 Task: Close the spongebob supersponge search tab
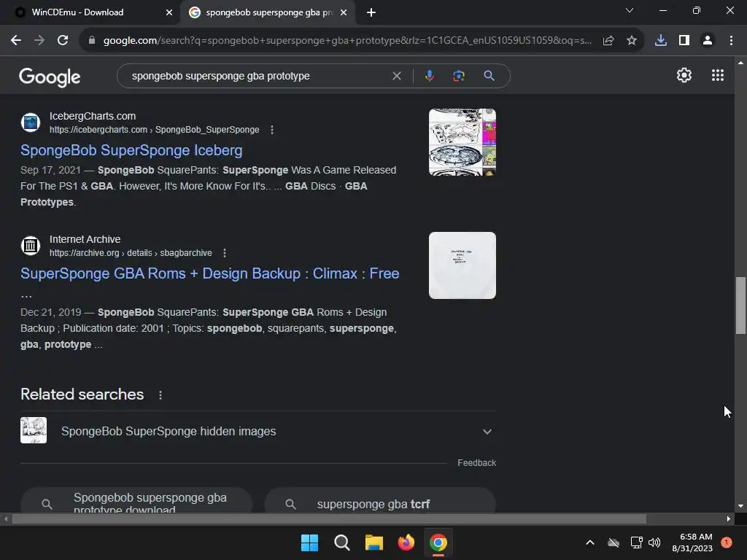[x=344, y=12]
